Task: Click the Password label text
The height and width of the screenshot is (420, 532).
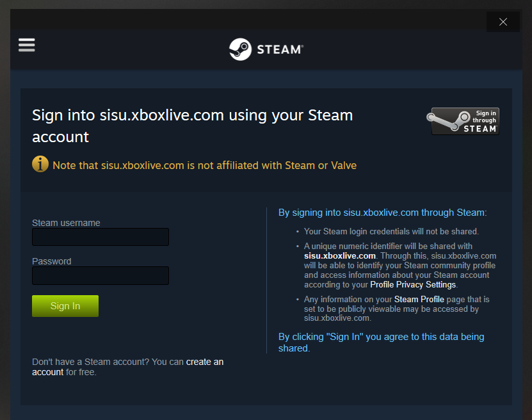Action: tap(52, 261)
